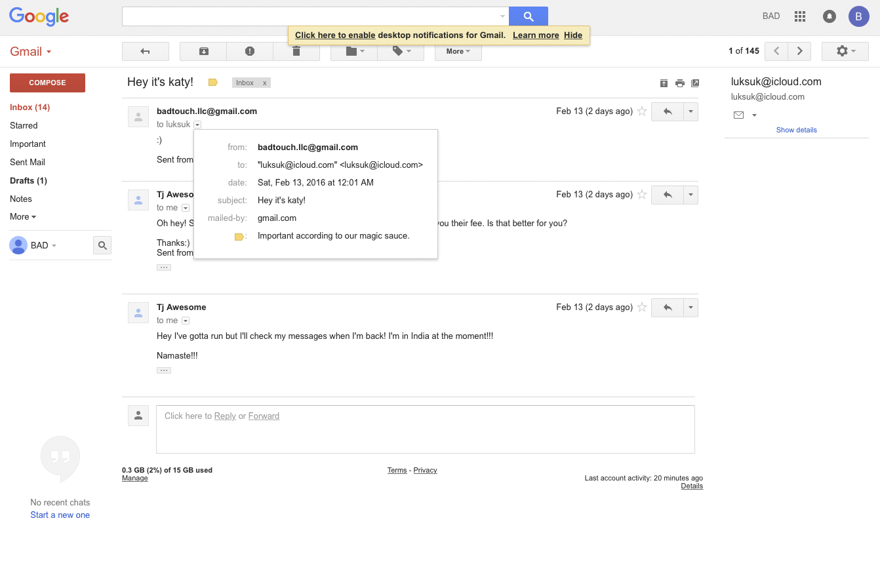The height and width of the screenshot is (588, 880).
Task: Click the COMPOSE button
Action: tap(47, 83)
